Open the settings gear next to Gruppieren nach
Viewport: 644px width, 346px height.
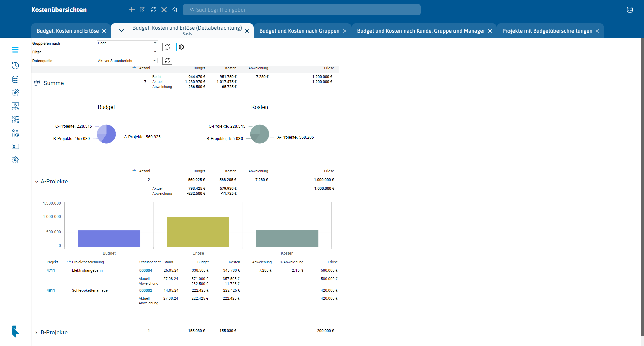[x=181, y=47]
